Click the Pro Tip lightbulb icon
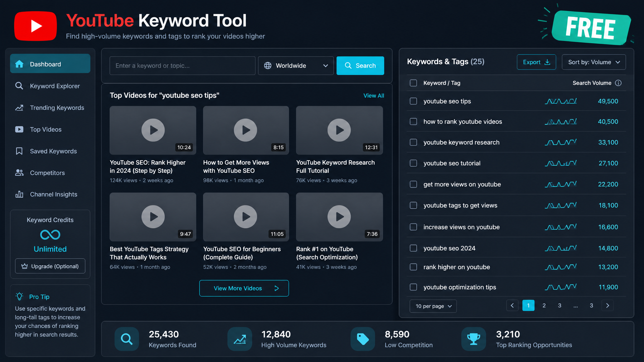 19,296
